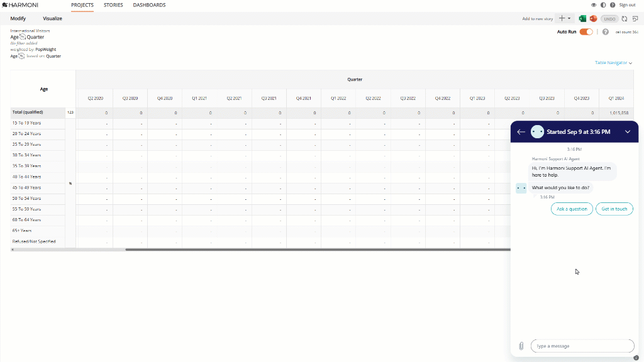Click the International Visitors title
644x362 pixels.
tap(30, 31)
